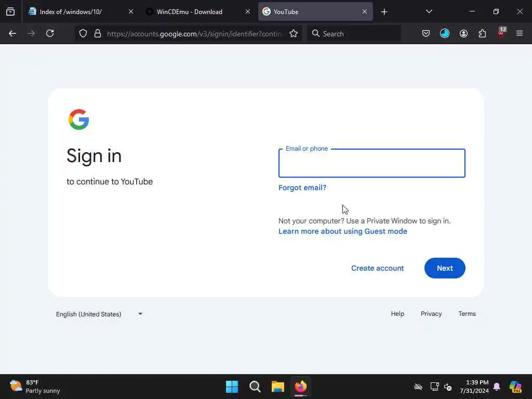Open a new tab with plus
Image resolution: width=532 pixels, height=399 pixels.
(384, 12)
